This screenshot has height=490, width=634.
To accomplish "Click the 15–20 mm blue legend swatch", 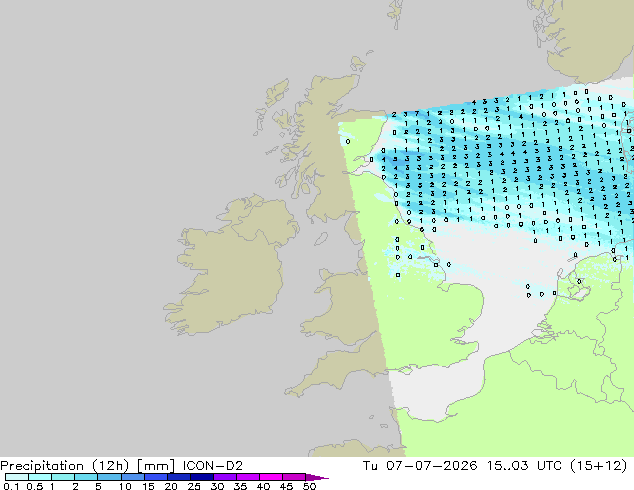I will click(155, 477).
